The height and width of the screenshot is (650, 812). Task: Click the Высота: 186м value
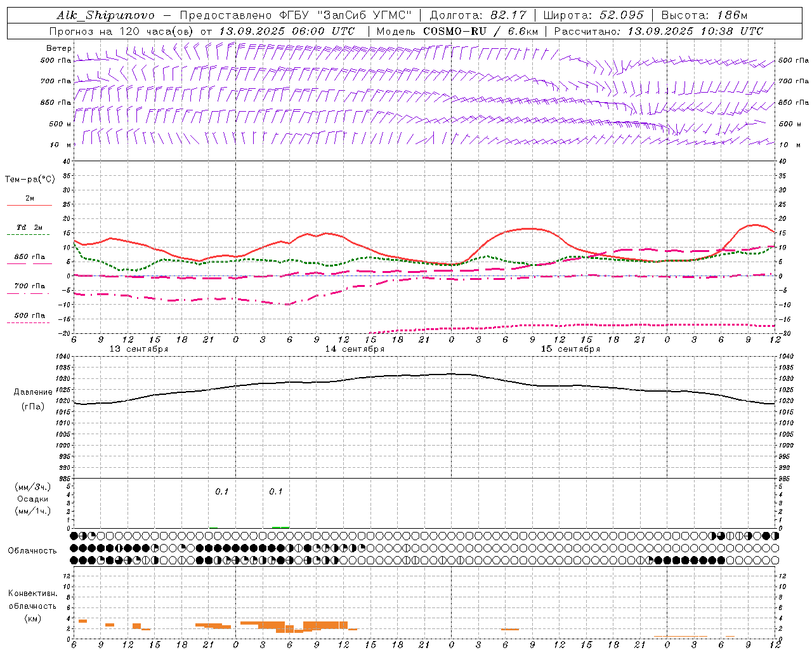pos(704,15)
